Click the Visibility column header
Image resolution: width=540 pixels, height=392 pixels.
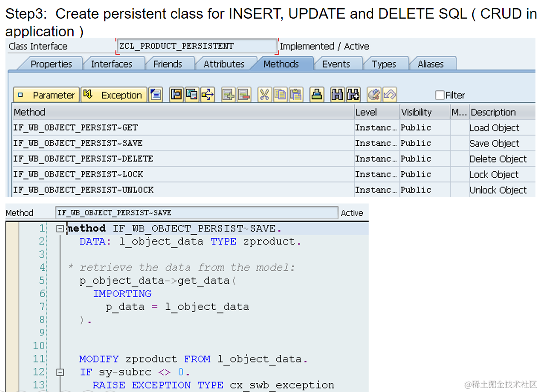click(x=425, y=112)
